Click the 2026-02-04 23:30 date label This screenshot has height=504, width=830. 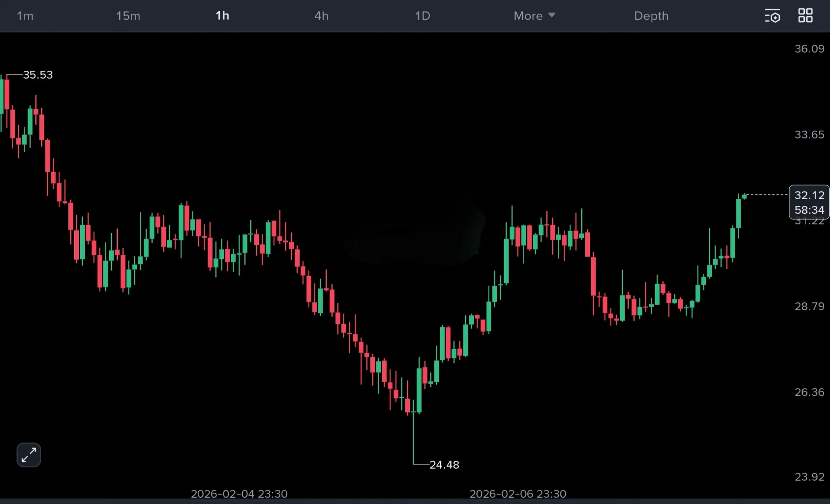coord(239,494)
